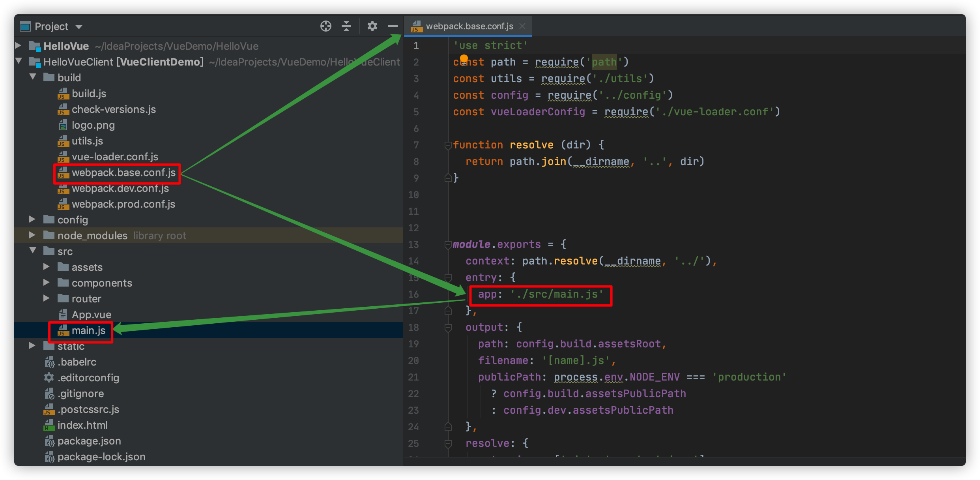
Task: Click the orange bulb intention icon on line 2
Action: click(x=464, y=59)
